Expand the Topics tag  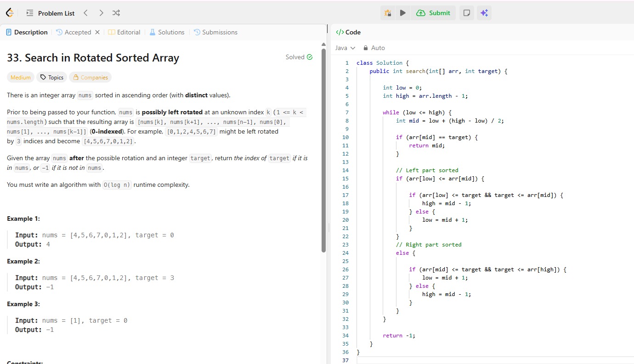pos(51,78)
